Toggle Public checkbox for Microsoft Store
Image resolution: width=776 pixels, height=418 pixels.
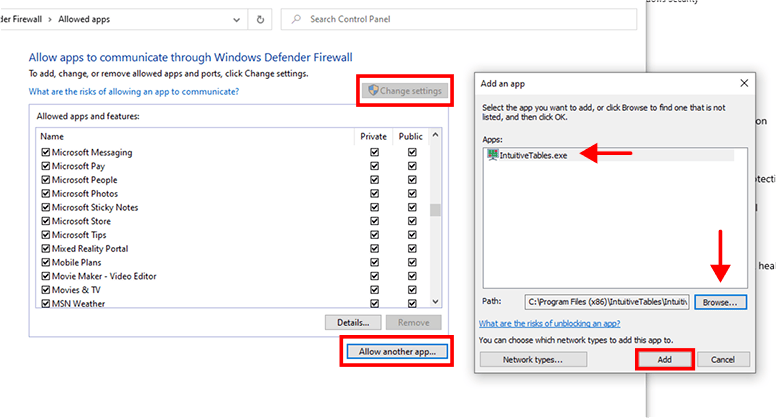point(412,221)
